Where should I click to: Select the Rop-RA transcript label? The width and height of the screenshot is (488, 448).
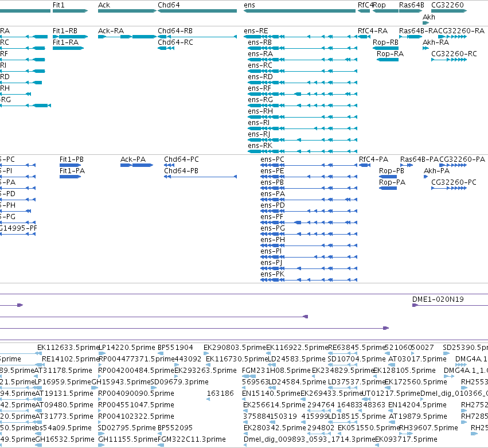(391, 54)
